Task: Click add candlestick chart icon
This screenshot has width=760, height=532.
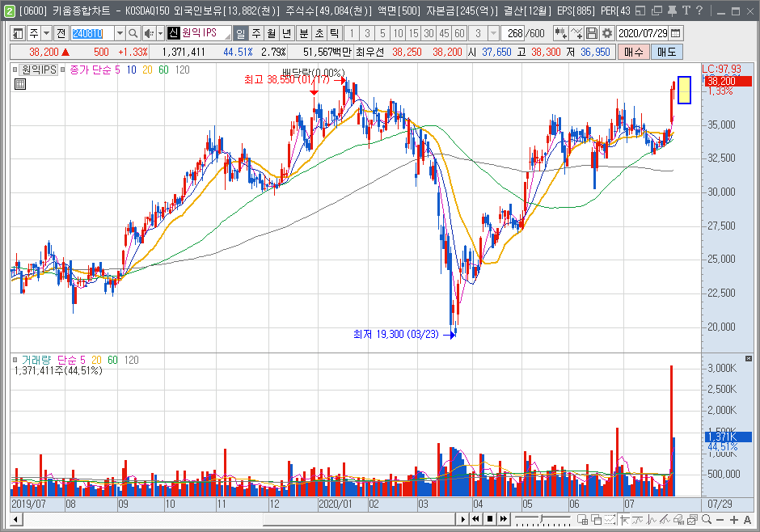Action: [x=561, y=33]
